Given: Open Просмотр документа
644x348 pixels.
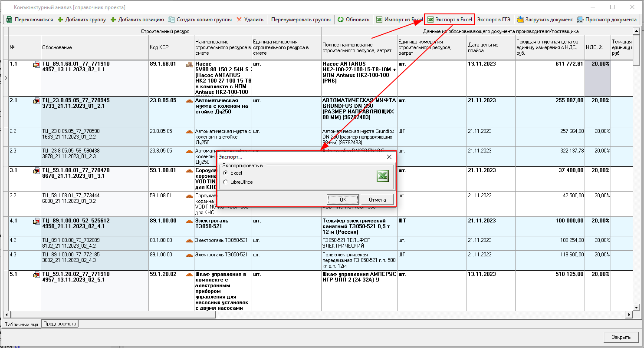Looking at the screenshot, I should (607, 20).
